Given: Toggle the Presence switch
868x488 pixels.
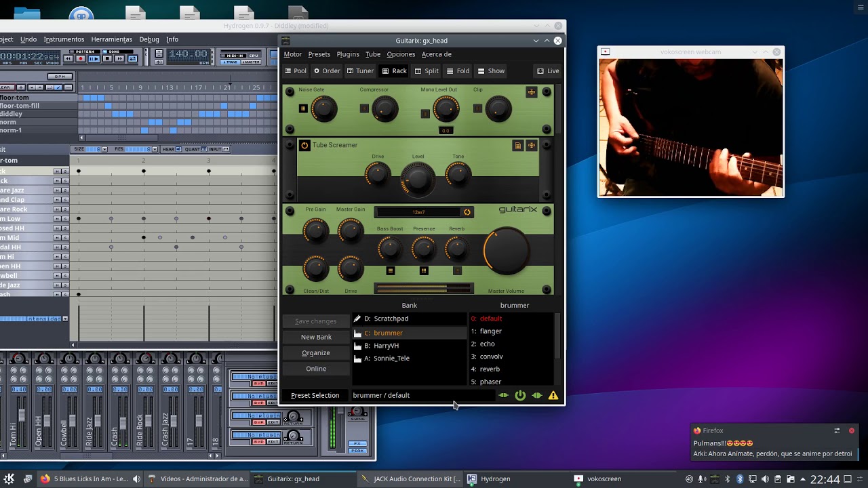Looking at the screenshot, I should point(424,270).
